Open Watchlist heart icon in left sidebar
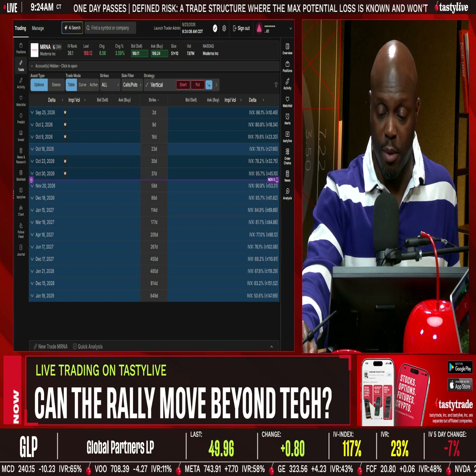The height and width of the screenshot is (476, 476). point(21,101)
